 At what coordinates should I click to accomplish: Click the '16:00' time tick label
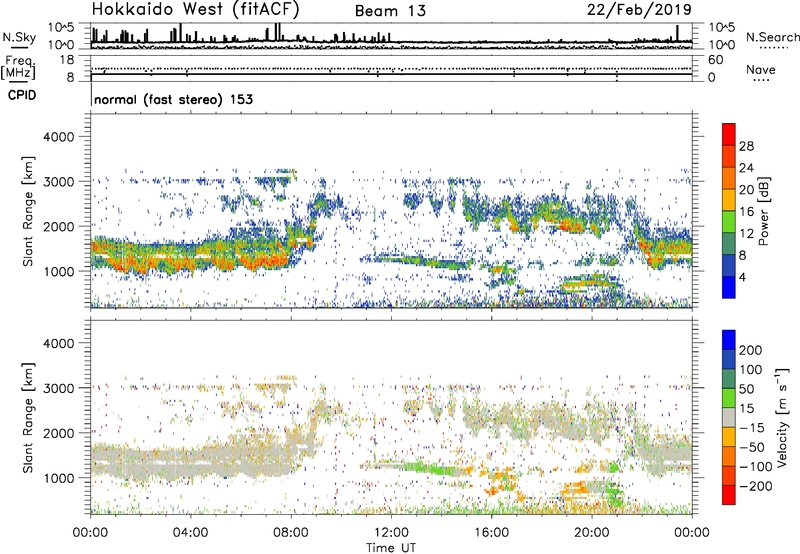pyautogui.click(x=491, y=533)
